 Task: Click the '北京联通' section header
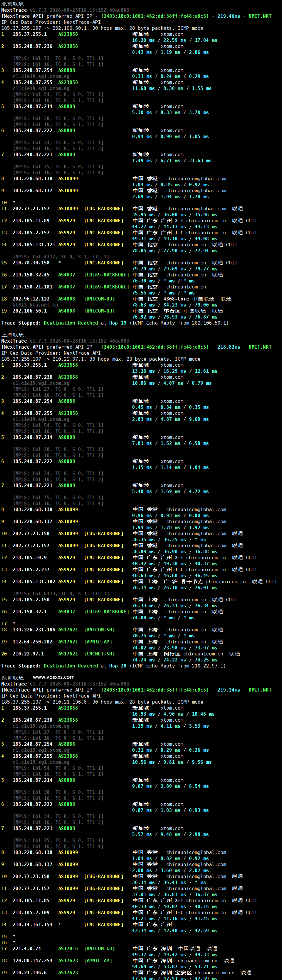click(13, 4)
